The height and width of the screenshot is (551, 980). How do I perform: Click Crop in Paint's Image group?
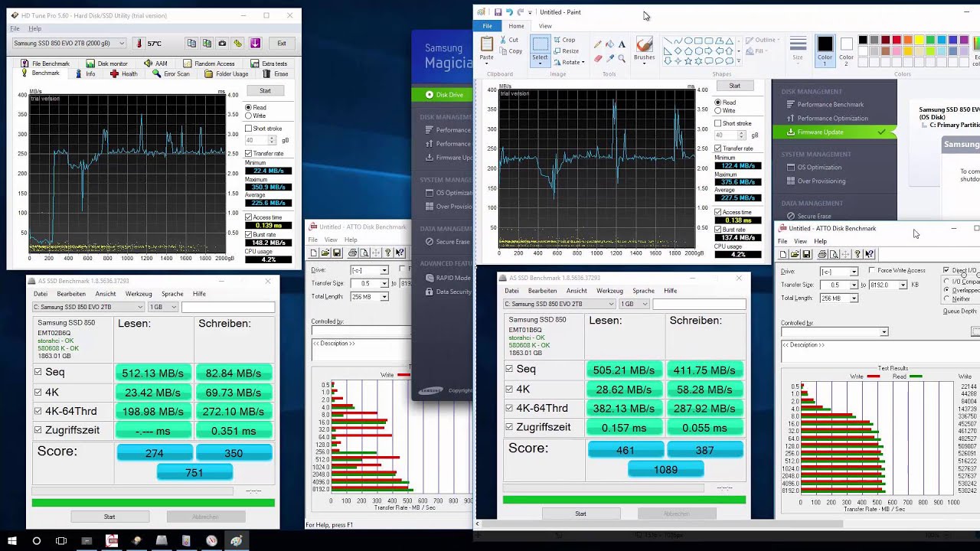(x=564, y=40)
